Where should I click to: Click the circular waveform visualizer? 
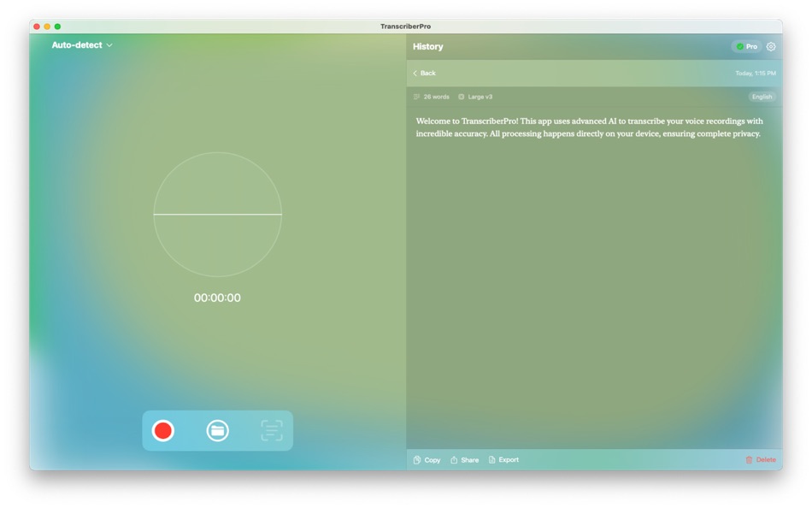pos(218,215)
